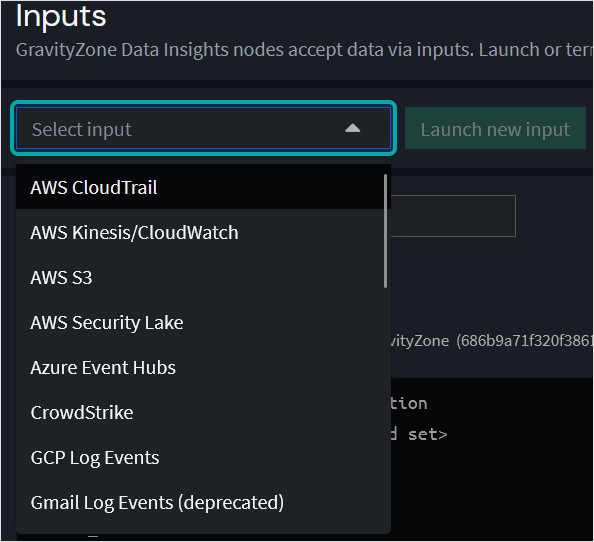594x542 pixels.
Task: Collapse dropdown using the caret arrow
Action: click(x=352, y=128)
